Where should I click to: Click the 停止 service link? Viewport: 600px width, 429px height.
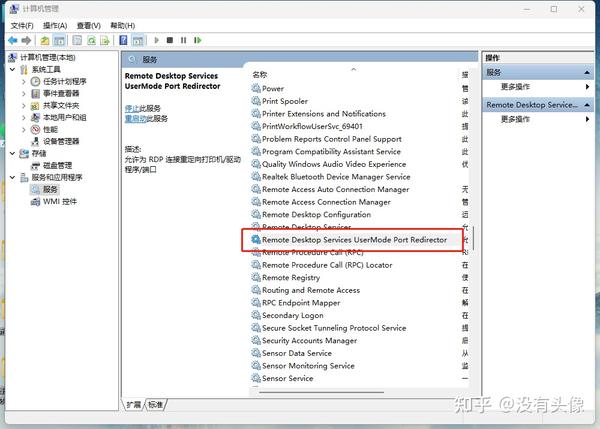point(132,108)
